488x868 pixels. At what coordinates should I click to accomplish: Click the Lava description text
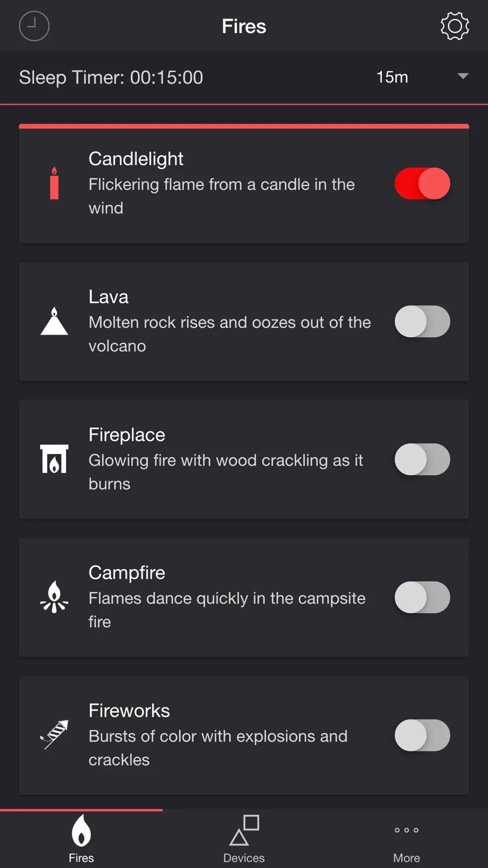pos(230,334)
